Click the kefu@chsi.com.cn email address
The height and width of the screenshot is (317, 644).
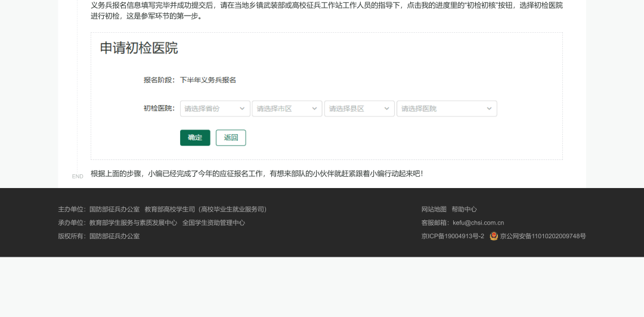(478, 223)
